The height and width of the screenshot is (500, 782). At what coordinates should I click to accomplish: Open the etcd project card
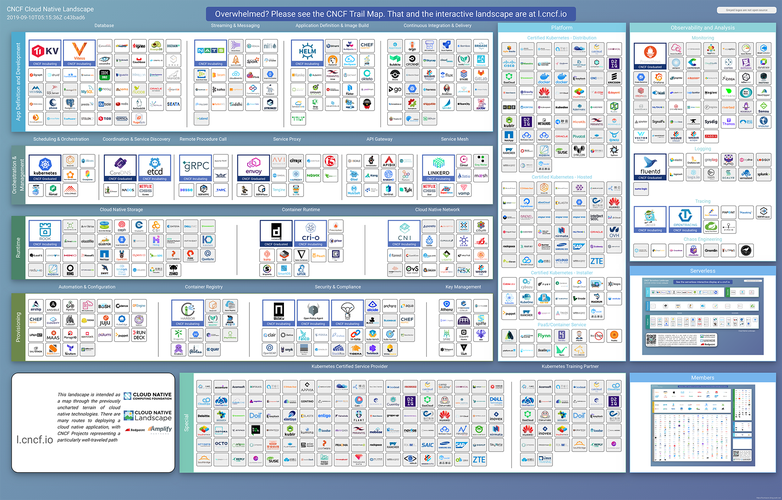pyautogui.click(x=155, y=168)
